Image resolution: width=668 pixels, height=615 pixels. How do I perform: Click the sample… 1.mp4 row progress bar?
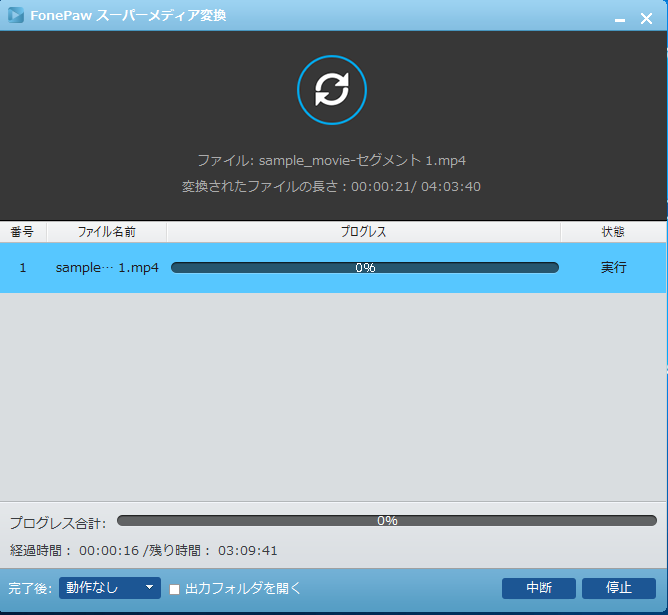(365, 267)
